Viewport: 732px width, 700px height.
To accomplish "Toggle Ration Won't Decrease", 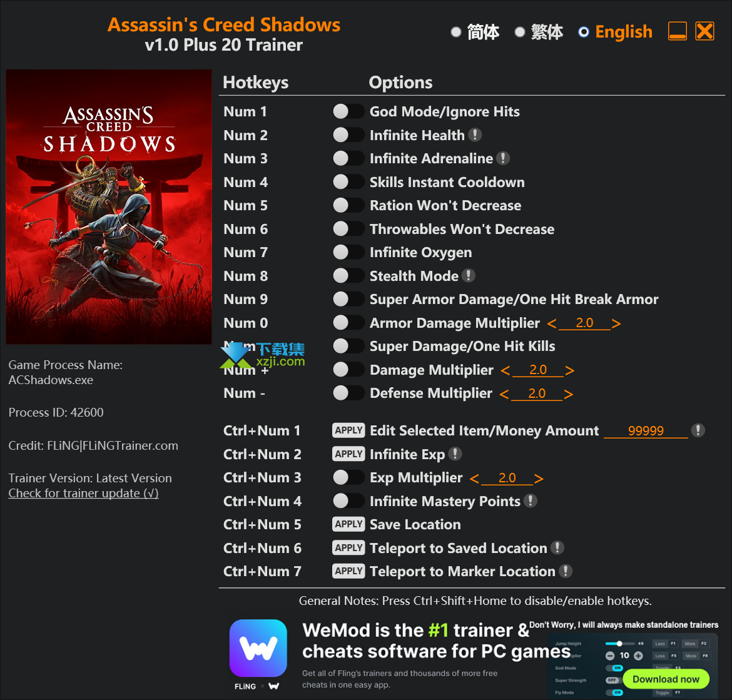I will pos(348,205).
